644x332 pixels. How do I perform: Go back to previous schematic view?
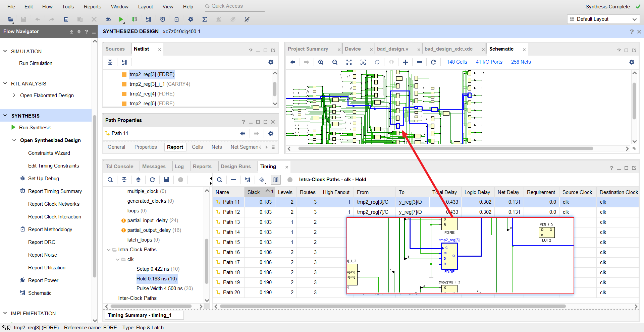[x=292, y=62]
